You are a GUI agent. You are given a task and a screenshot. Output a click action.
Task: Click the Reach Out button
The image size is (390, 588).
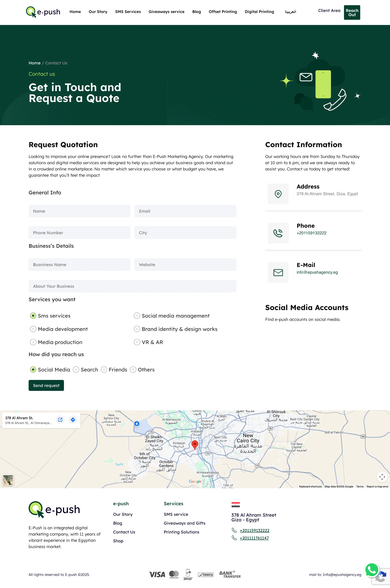352,12
